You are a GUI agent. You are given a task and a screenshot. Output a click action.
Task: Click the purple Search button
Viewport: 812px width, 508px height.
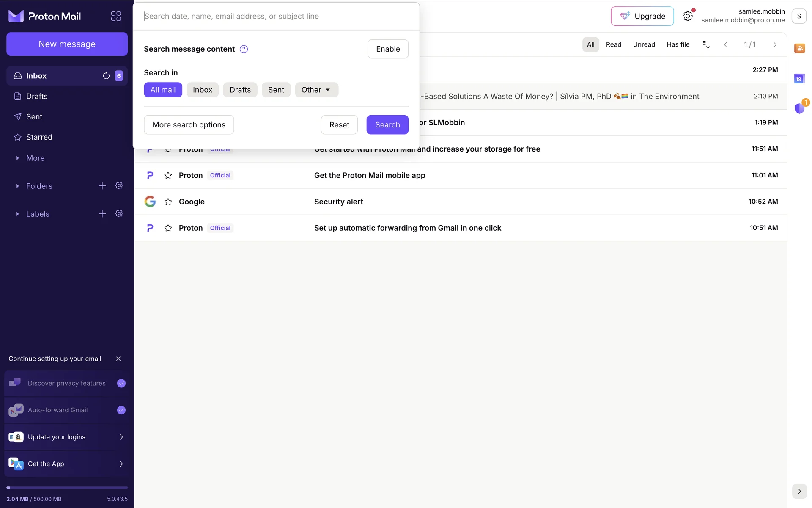[x=387, y=125]
